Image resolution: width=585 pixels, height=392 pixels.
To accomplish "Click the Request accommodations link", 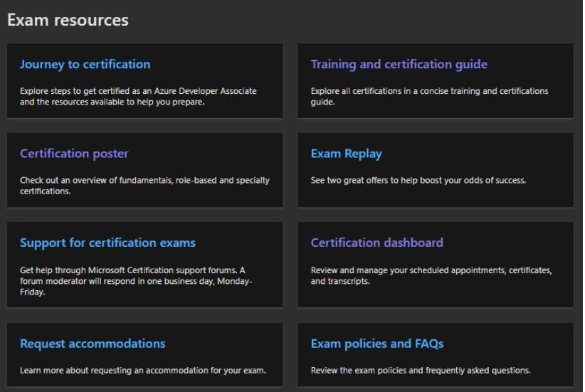I will (93, 344).
